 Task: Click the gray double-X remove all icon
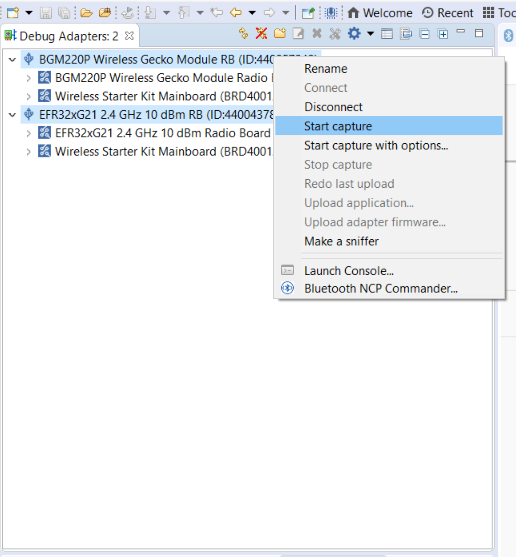(x=335, y=34)
